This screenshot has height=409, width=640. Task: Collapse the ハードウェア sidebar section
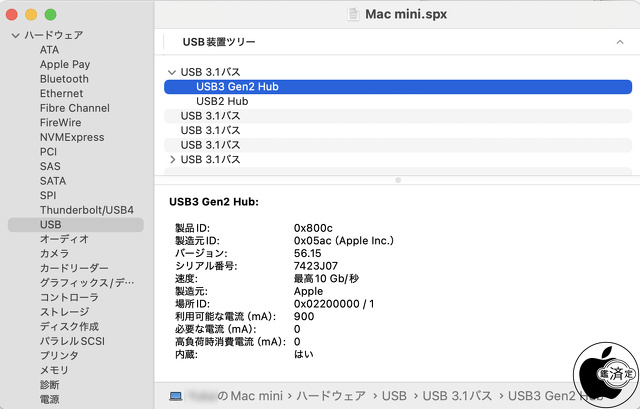click(x=16, y=36)
